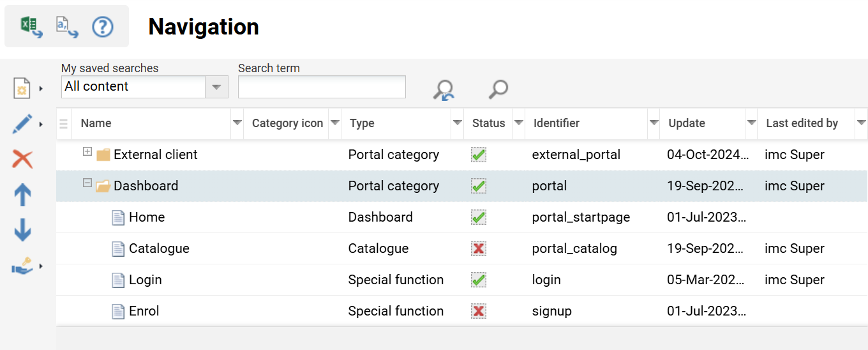Screen dimensions: 868x350
Task: Open the Last edited by column dropdown
Action: (x=861, y=123)
